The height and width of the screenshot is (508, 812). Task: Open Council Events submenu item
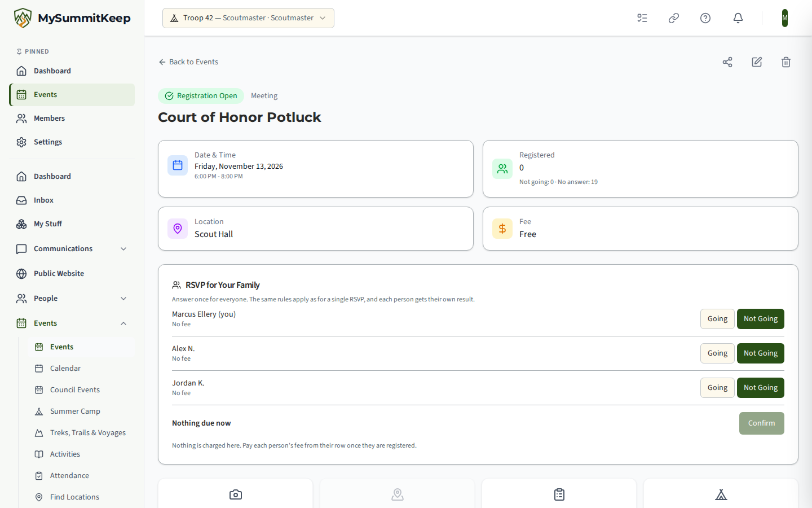(x=81, y=390)
